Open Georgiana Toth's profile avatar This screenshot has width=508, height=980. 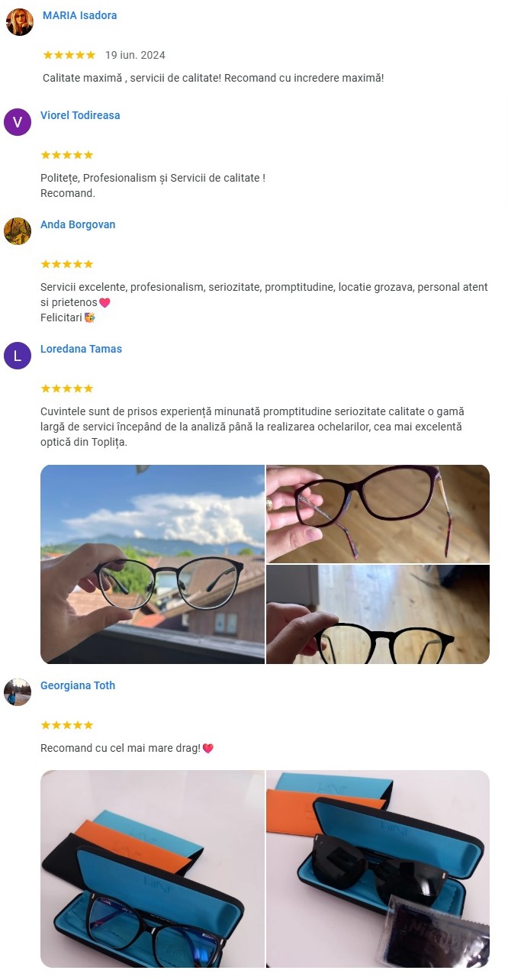click(x=18, y=692)
